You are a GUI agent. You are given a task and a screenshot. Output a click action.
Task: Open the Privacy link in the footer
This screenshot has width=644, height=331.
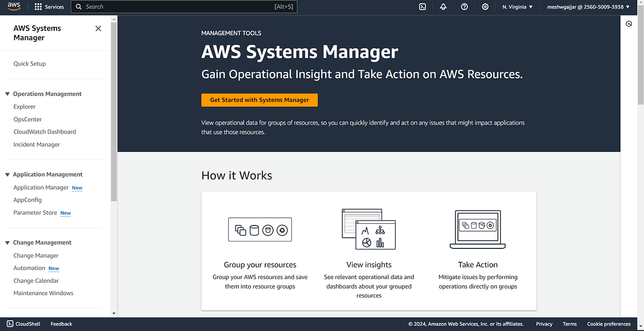[x=544, y=323]
